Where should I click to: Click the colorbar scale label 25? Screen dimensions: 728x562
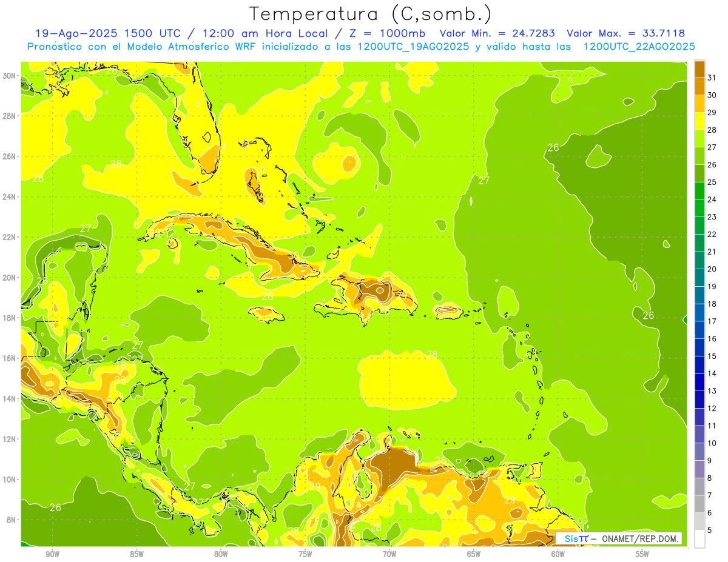[x=712, y=182]
